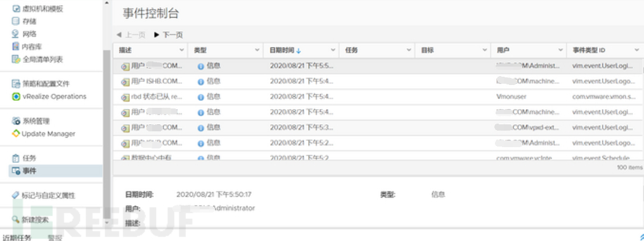Screen dimensions: 644x241
Task: Open 标记与自定义属性 entry
Action: click(x=48, y=195)
